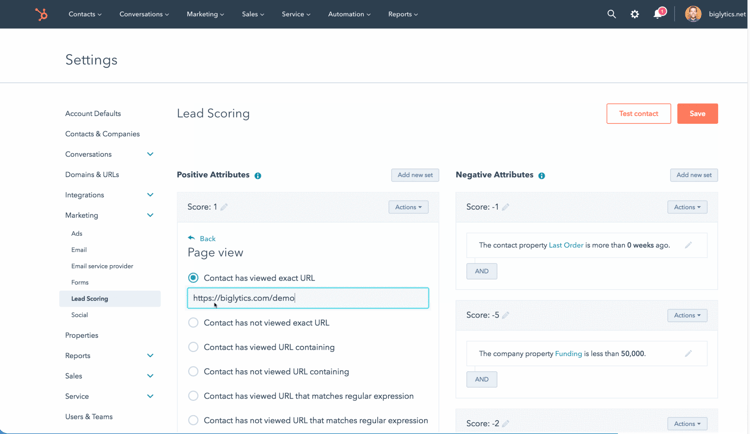This screenshot has width=750, height=434.
Task: Select has not viewed URL matching regular expression
Action: [x=193, y=421]
